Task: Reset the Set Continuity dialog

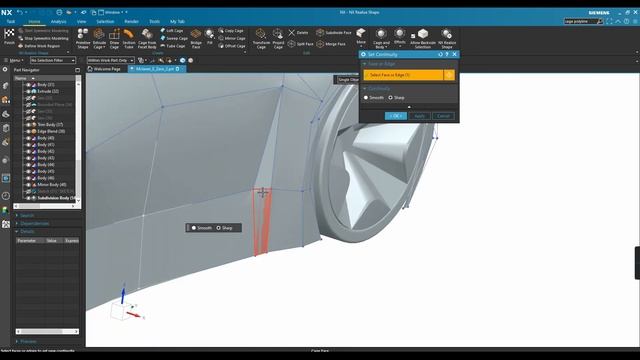Action: [x=440, y=54]
